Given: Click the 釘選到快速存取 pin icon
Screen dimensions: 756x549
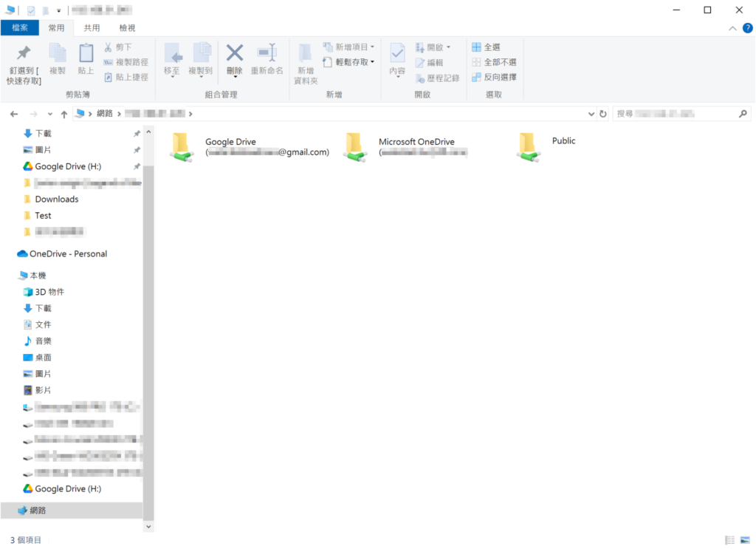Looking at the screenshot, I should point(24,53).
